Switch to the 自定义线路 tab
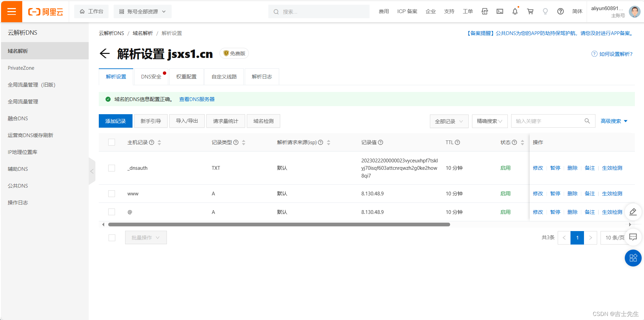 click(x=224, y=77)
